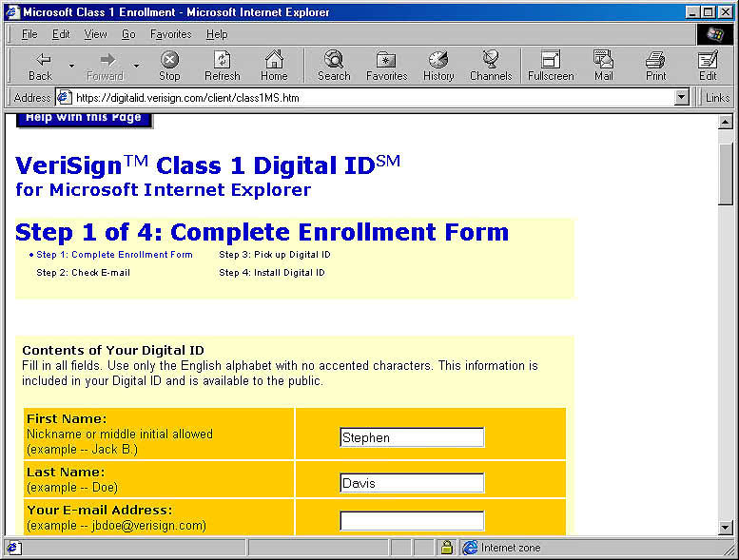Click the Help with this Page button
This screenshot has width=739, height=560.
[x=84, y=119]
